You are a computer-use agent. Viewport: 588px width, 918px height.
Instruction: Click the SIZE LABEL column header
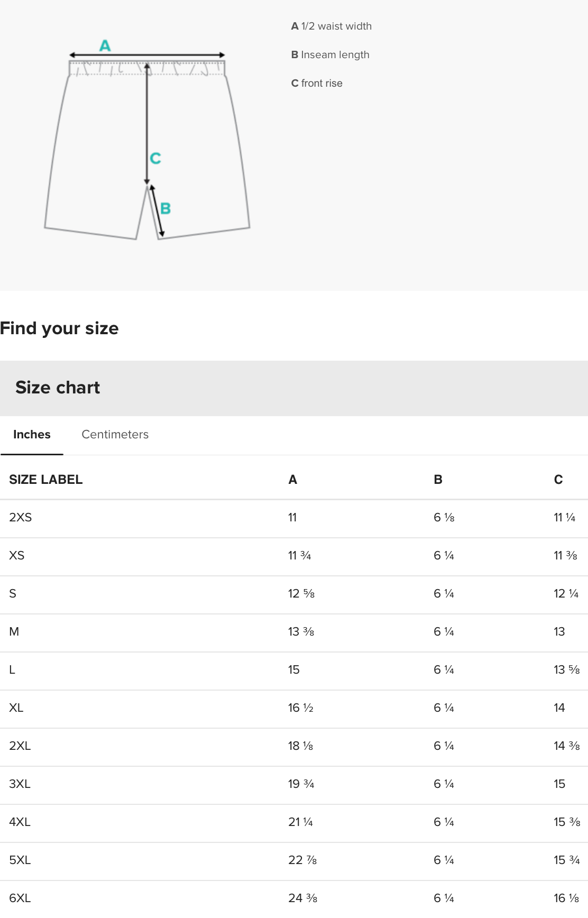46,480
